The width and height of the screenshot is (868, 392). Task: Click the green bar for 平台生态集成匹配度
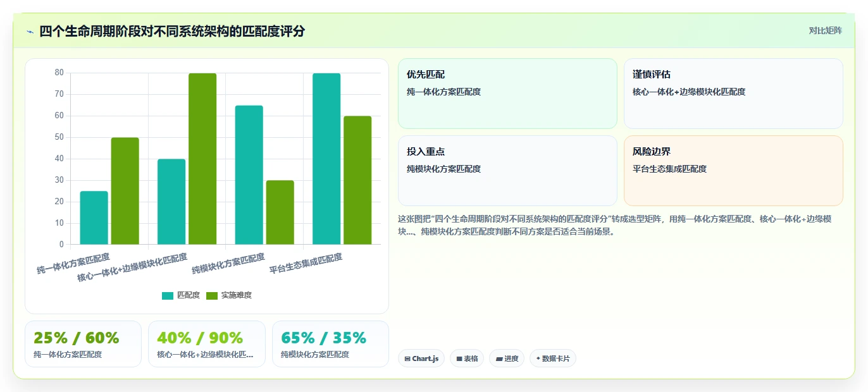pyautogui.click(x=357, y=180)
